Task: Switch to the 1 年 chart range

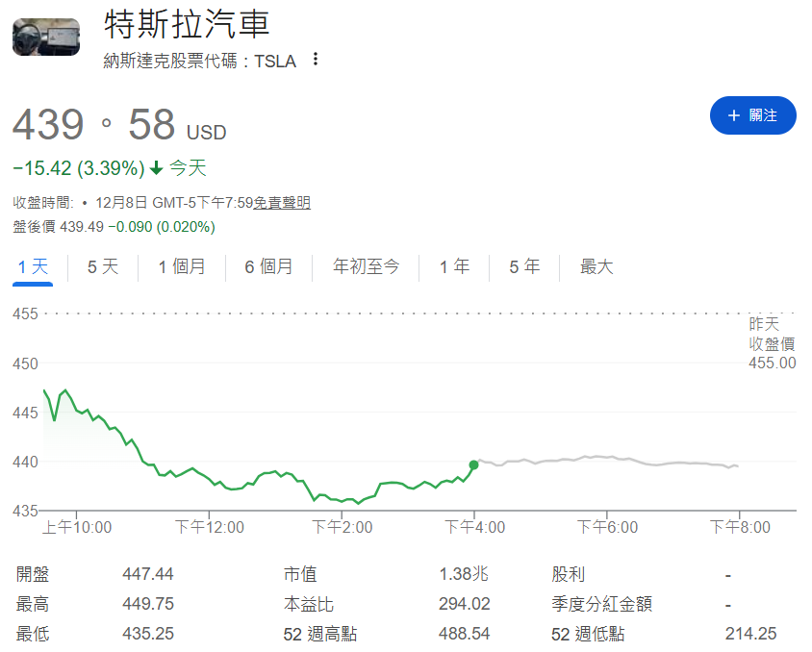Action: [453, 267]
